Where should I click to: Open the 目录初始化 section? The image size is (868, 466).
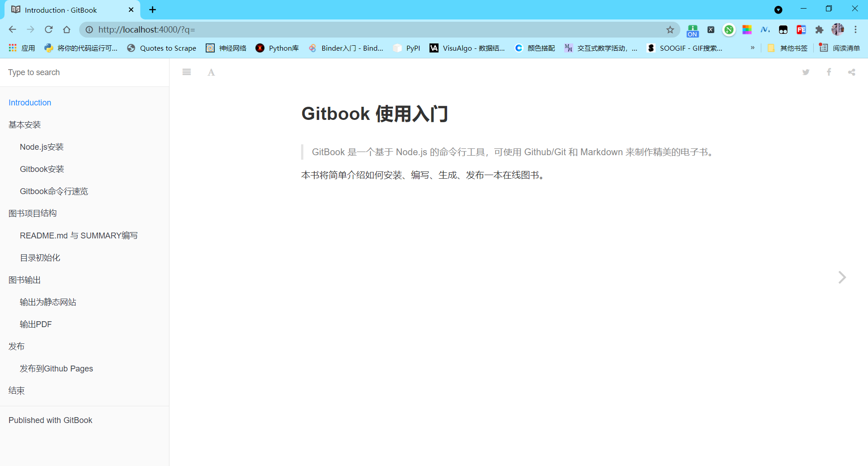click(40, 258)
